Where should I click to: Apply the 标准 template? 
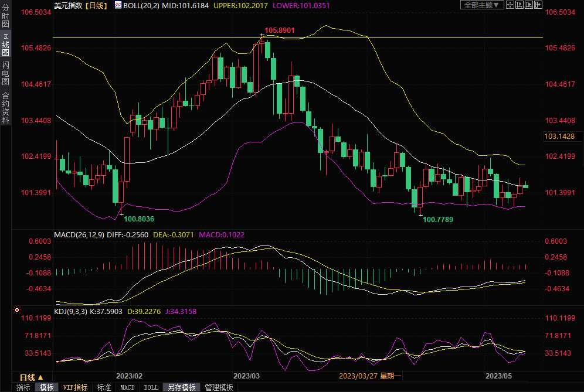104,387
